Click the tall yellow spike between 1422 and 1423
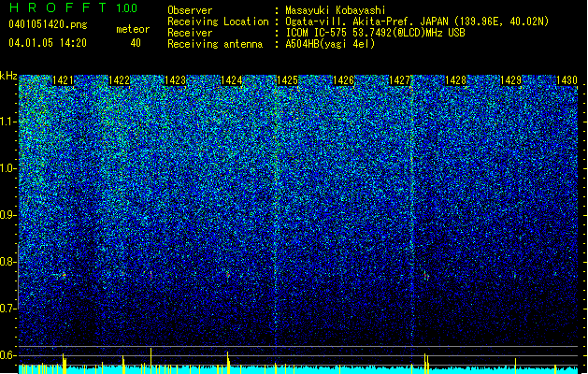Viewport: 588px width, 374px height. pos(151,360)
